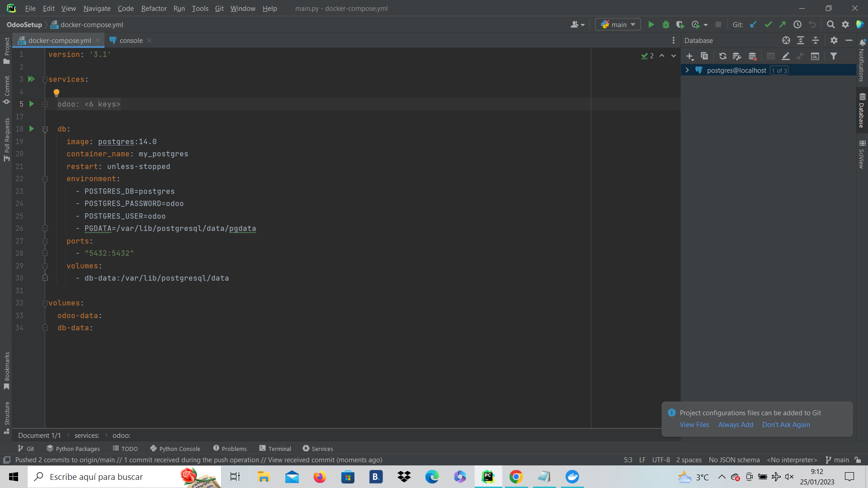868x488 pixels.
Task: Open the IDE Settings gear
Action: (x=845, y=24)
